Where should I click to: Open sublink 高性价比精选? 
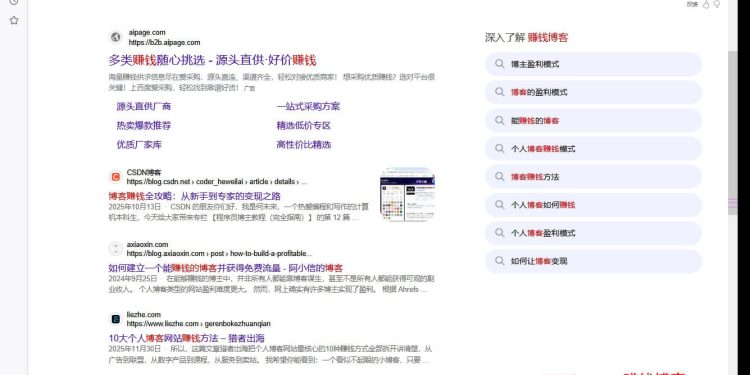(303, 144)
